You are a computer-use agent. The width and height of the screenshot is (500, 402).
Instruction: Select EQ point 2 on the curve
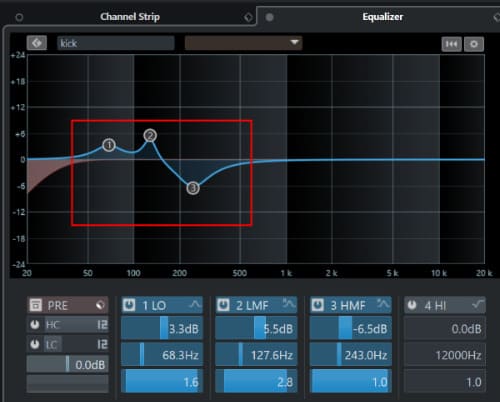tap(150, 136)
